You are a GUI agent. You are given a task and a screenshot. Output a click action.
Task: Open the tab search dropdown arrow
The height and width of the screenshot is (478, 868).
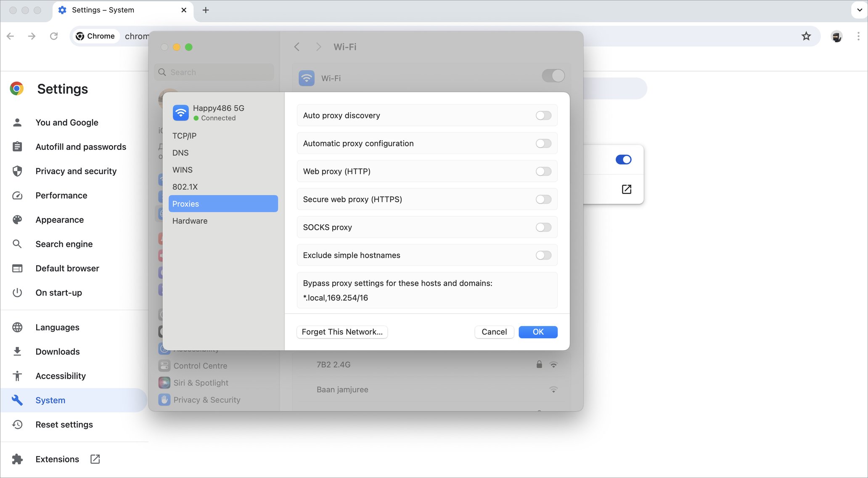coord(860,10)
